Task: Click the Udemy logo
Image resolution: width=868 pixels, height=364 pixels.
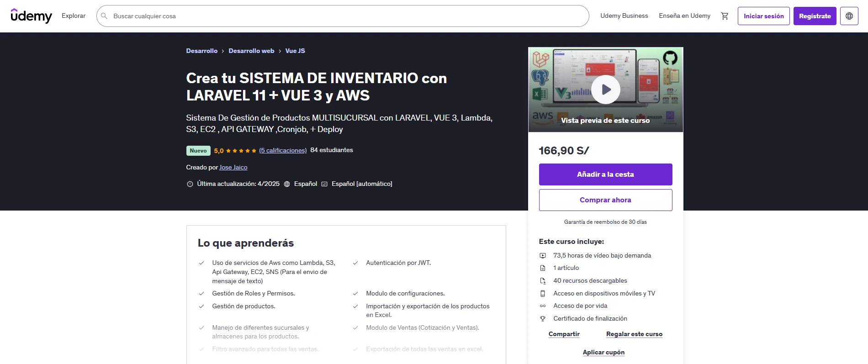Action: coord(31,16)
